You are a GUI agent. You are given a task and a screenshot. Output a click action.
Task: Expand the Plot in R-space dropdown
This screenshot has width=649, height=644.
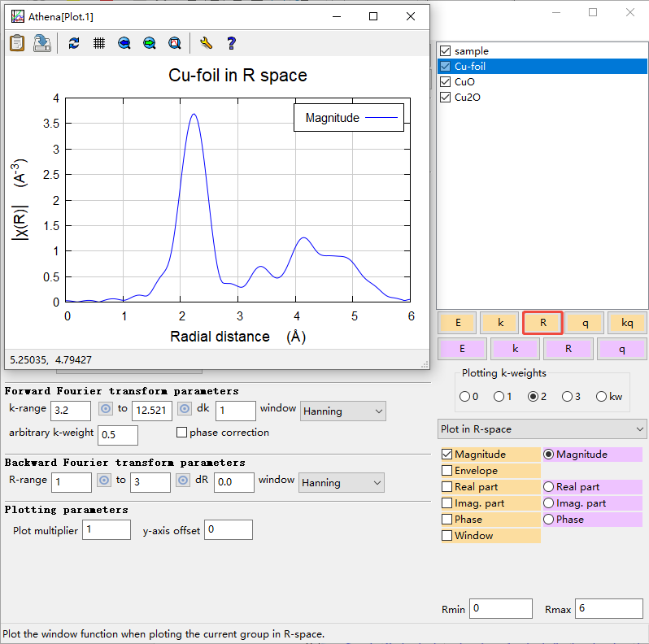point(542,429)
